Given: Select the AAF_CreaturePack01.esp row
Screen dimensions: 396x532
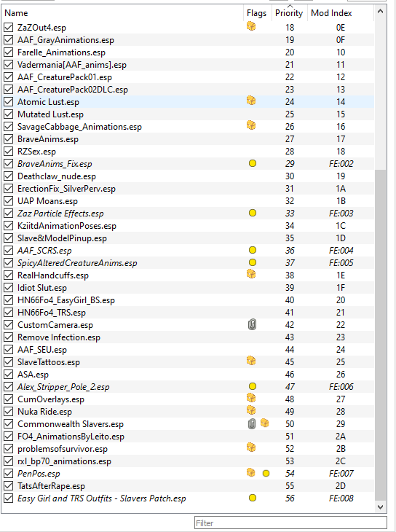Looking at the screenshot, I should pyautogui.click(x=188, y=77).
